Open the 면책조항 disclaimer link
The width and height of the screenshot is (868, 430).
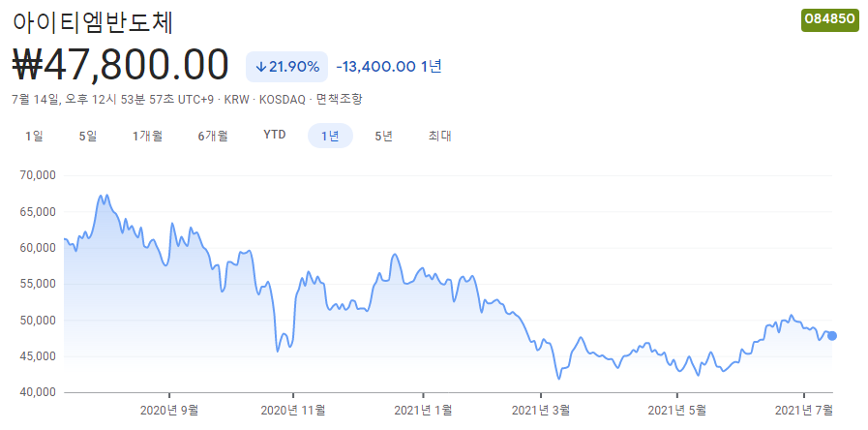(x=340, y=100)
